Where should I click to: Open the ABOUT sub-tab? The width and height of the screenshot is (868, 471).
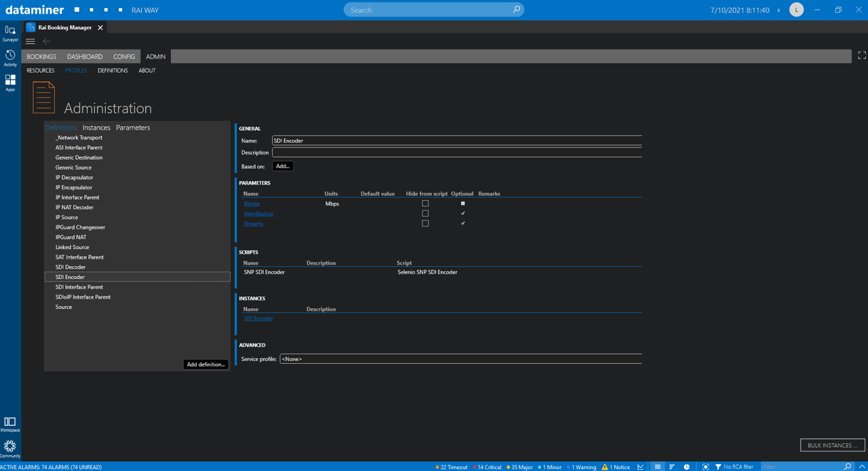147,71
